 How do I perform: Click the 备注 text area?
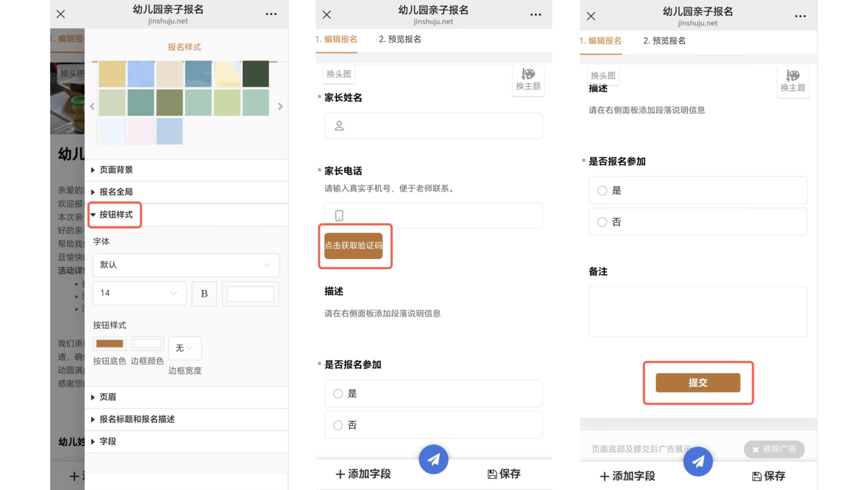(698, 312)
